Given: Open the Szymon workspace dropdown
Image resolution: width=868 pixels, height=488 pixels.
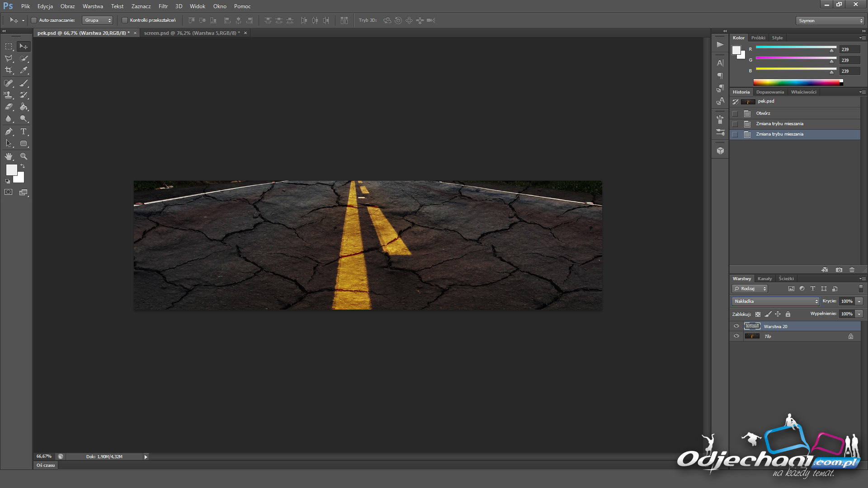Looking at the screenshot, I should 830,21.
